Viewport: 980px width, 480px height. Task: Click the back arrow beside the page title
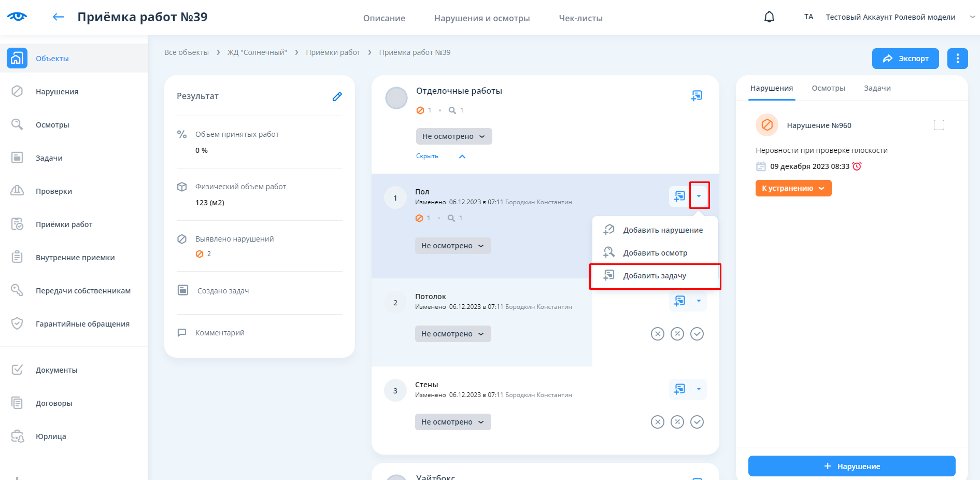(x=59, y=17)
